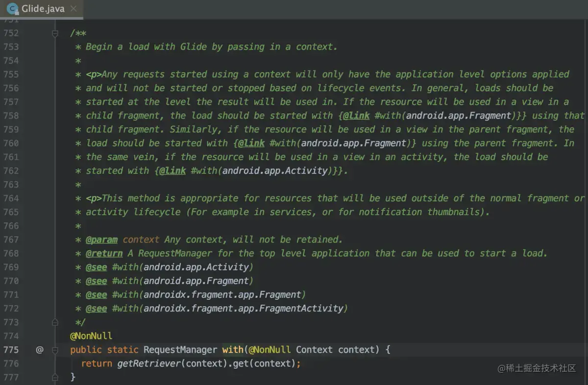
Task: Click the getRetriever method call
Action: tap(149, 363)
